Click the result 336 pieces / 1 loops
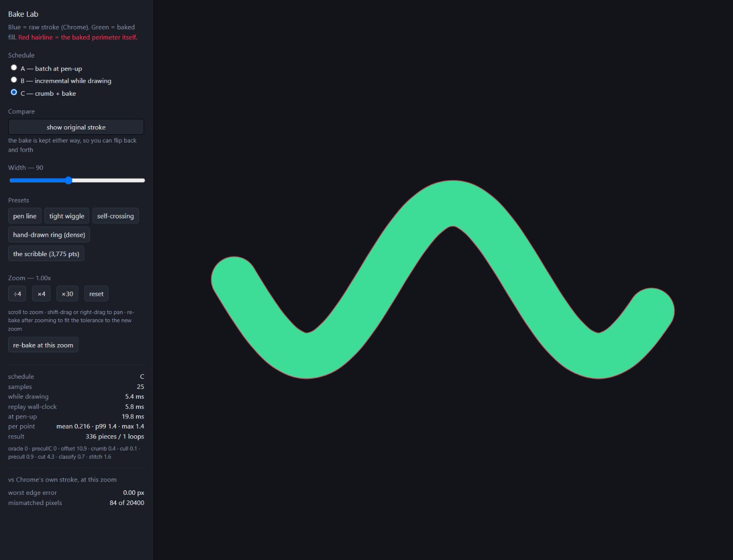Image resolution: width=733 pixels, height=560 pixels. [115, 436]
